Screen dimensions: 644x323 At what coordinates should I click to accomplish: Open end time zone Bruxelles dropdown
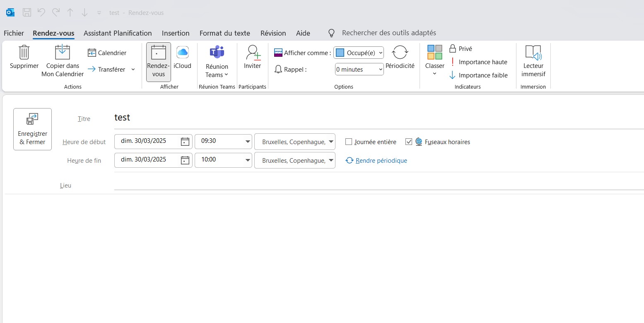(295, 160)
